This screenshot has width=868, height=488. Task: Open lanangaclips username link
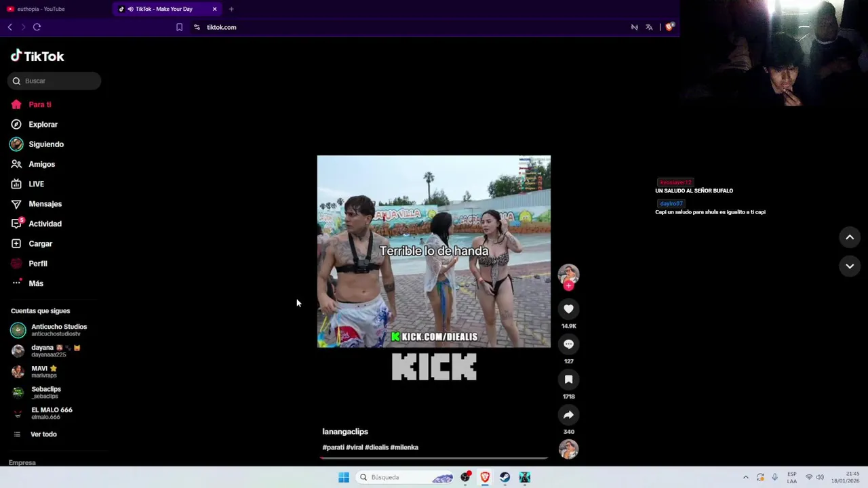click(x=345, y=432)
